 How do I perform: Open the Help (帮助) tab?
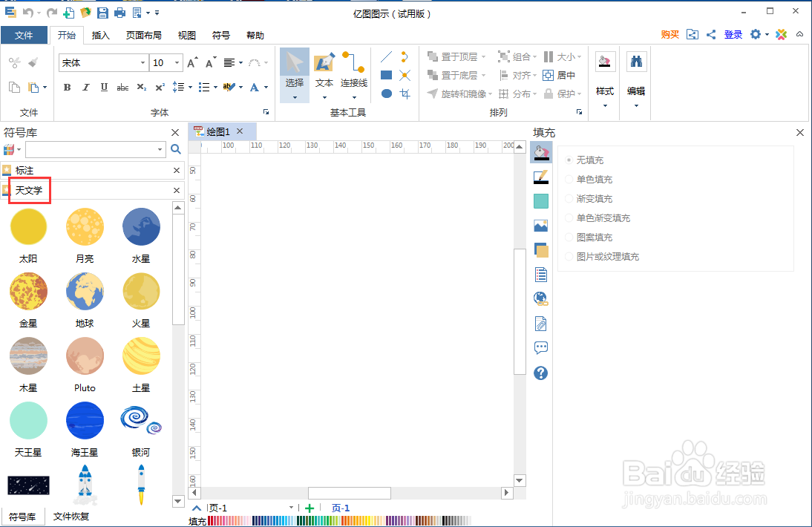[255, 35]
